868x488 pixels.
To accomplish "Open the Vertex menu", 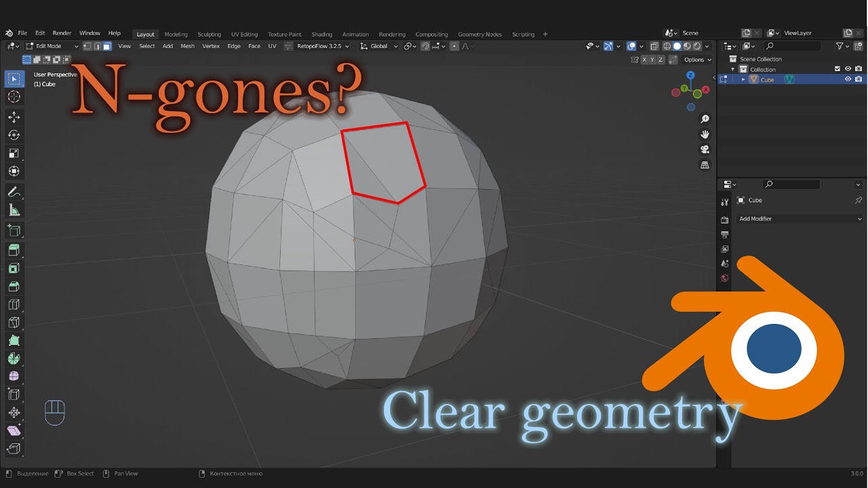I will [211, 46].
